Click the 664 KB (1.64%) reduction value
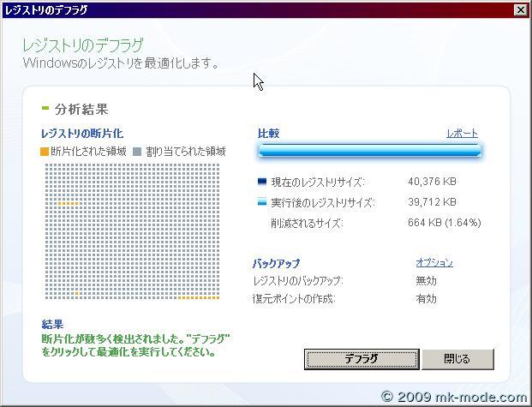 click(445, 224)
